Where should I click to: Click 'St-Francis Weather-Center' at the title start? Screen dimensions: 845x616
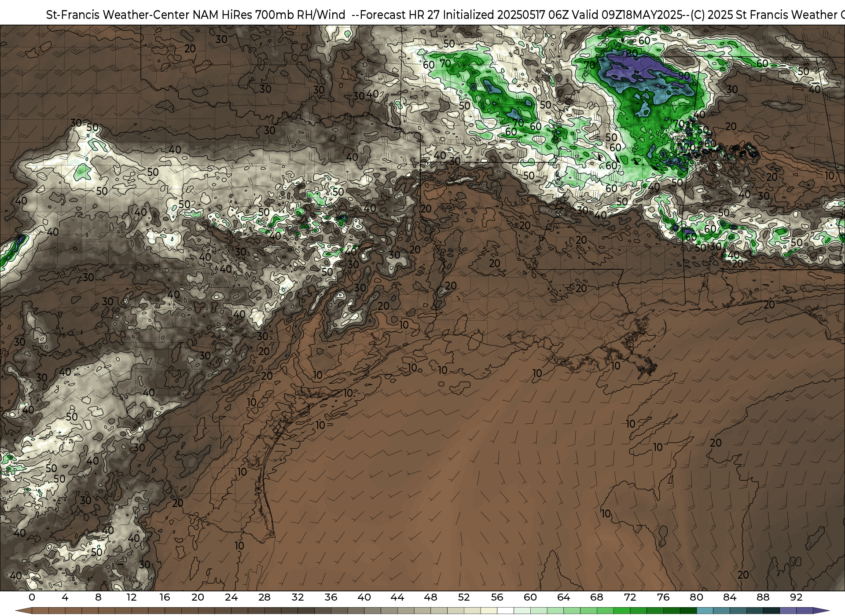(x=118, y=15)
